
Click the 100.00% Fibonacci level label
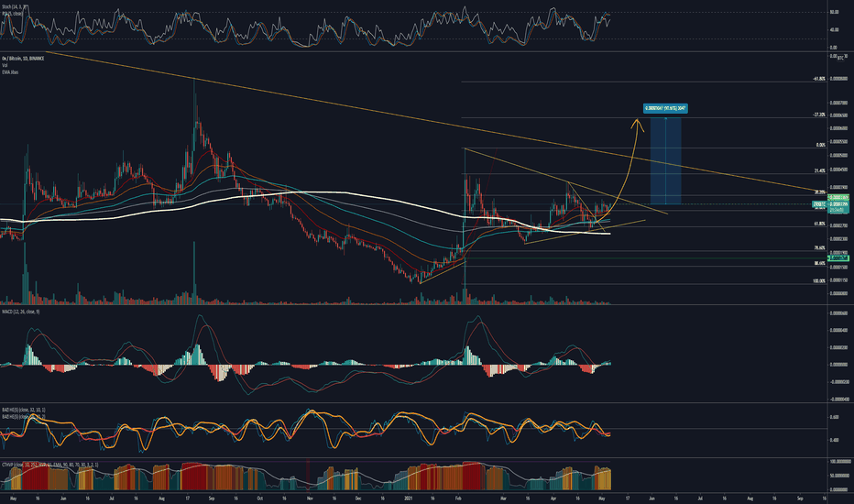[819, 281]
